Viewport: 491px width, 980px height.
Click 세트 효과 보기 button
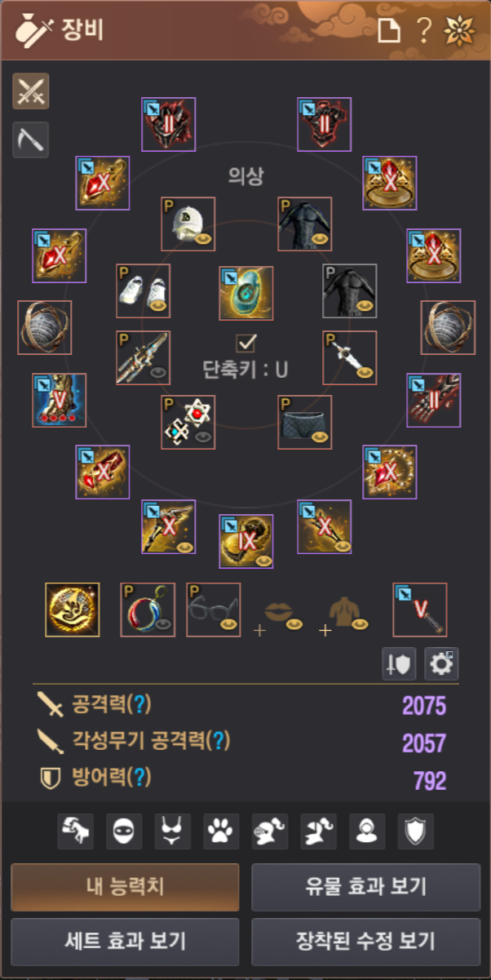coord(125,941)
